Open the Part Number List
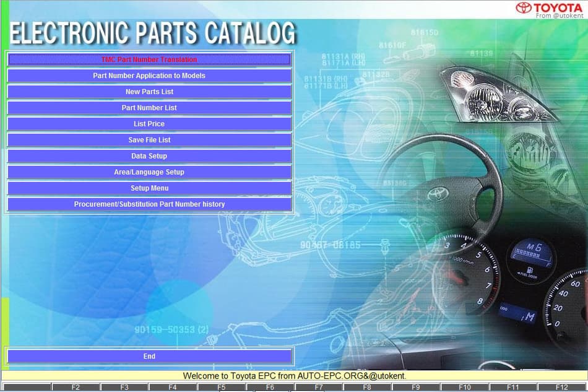 pos(149,108)
